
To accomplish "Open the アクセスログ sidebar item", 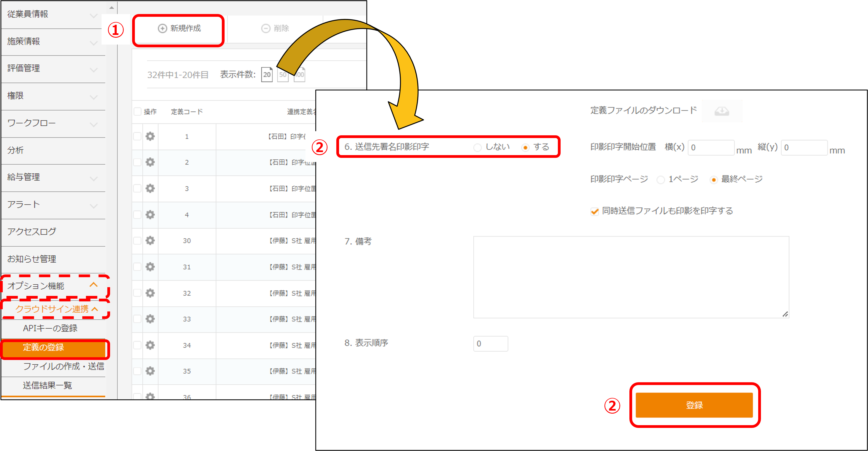I will (53, 232).
